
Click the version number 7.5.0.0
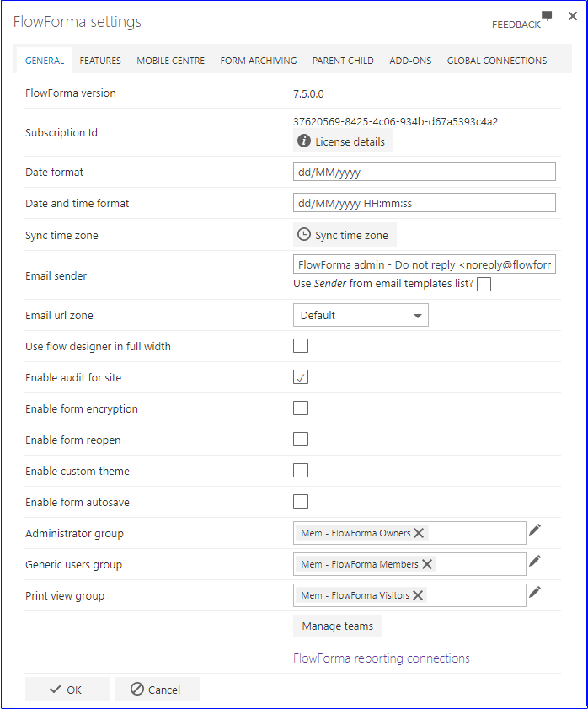coord(308,94)
